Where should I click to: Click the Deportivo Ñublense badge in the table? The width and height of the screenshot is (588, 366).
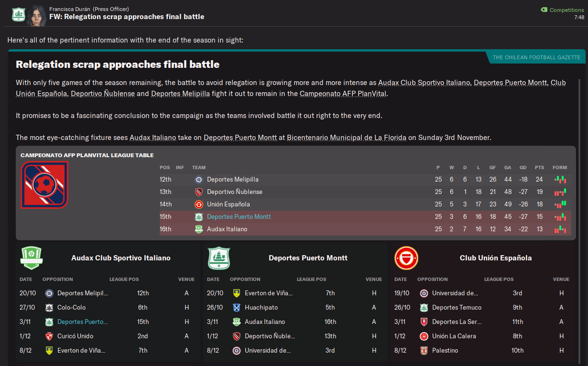[199, 192]
